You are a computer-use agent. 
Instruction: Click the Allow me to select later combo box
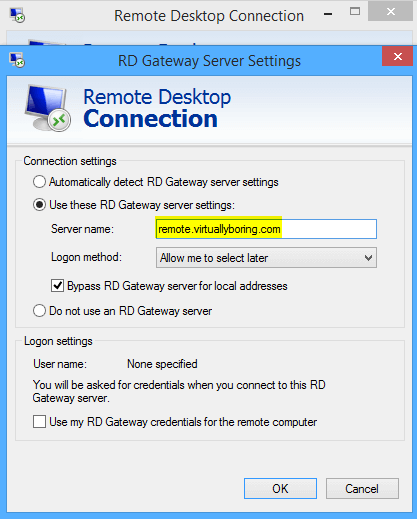click(x=266, y=258)
